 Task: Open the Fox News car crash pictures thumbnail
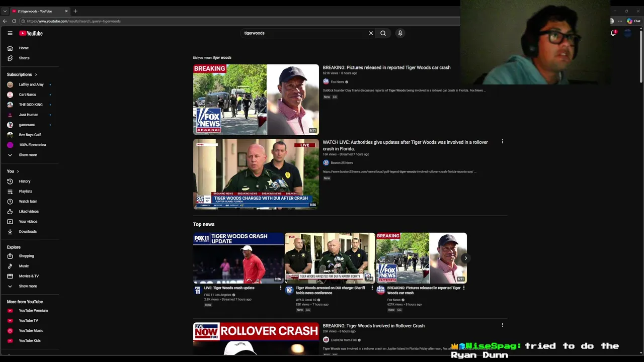256,100
